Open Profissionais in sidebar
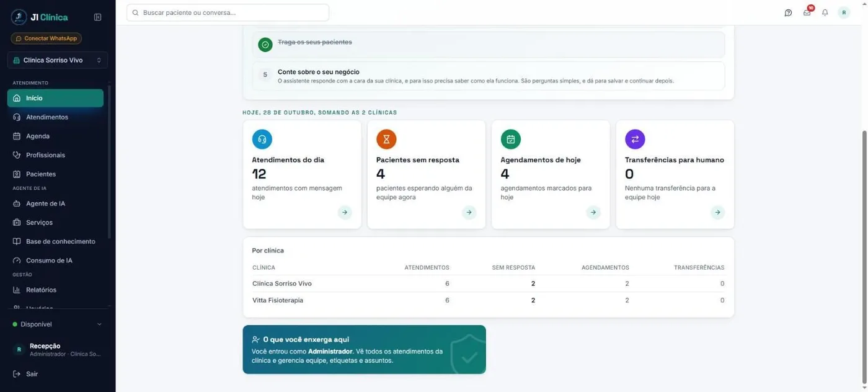 click(x=55, y=155)
